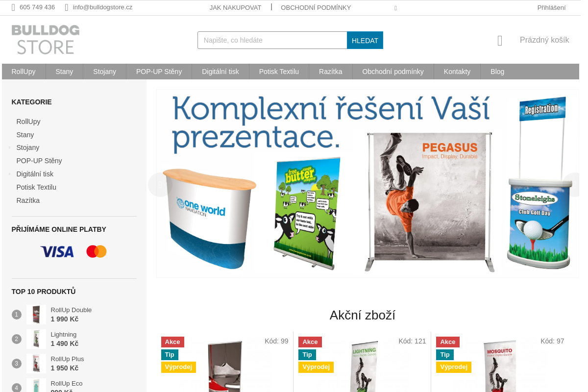Screen dimensions: 588x392
Task: Click the HLEDAT search button
Action: click(x=365, y=40)
